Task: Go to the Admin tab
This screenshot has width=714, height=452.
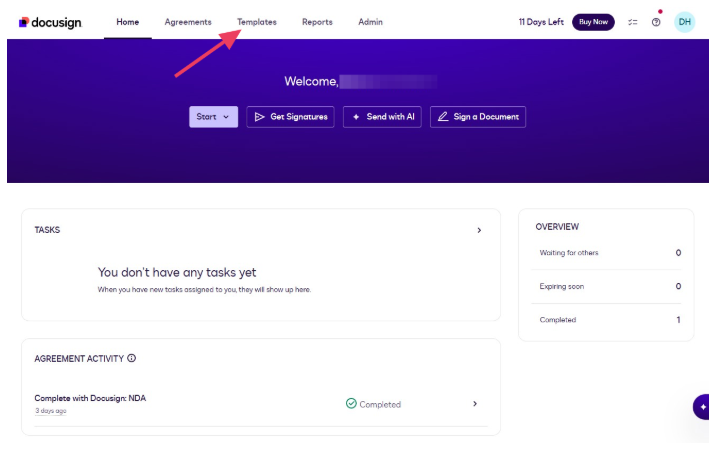Action: pos(370,22)
